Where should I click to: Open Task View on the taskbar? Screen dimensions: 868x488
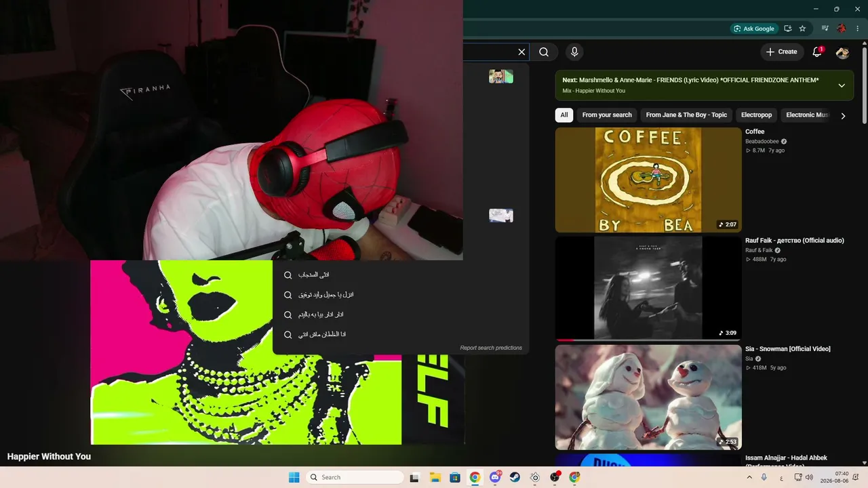414,477
